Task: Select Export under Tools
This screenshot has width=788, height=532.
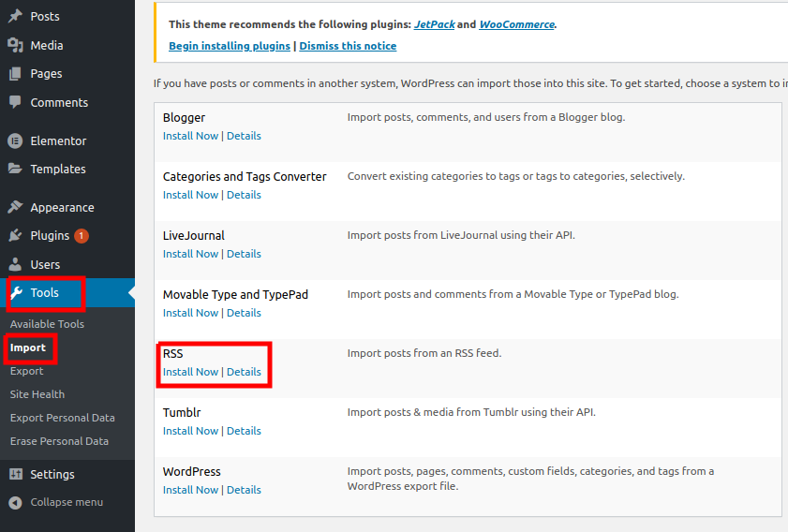Action: coord(27,372)
